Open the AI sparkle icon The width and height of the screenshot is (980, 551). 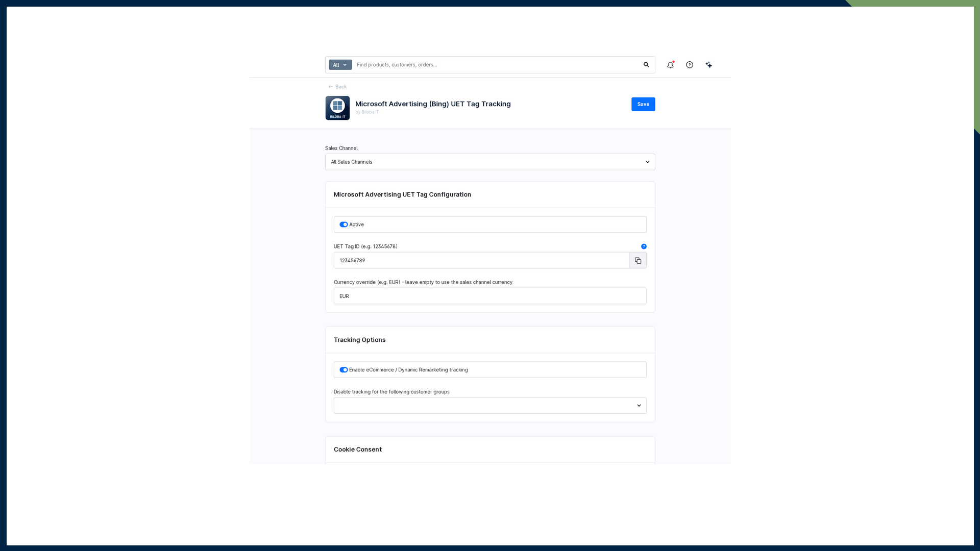pos(708,65)
